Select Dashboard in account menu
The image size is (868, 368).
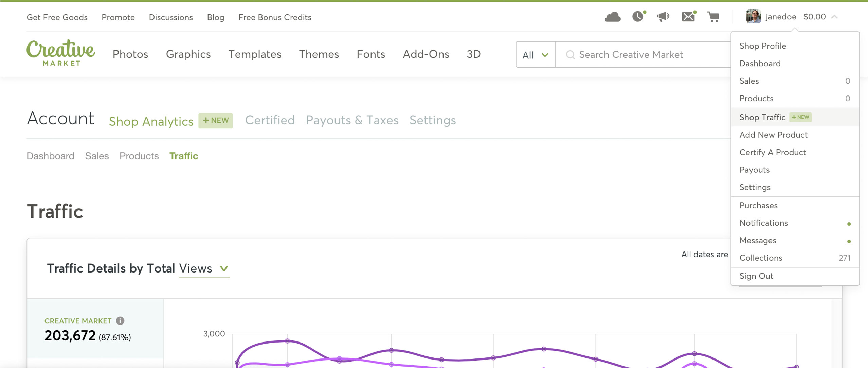point(795,63)
